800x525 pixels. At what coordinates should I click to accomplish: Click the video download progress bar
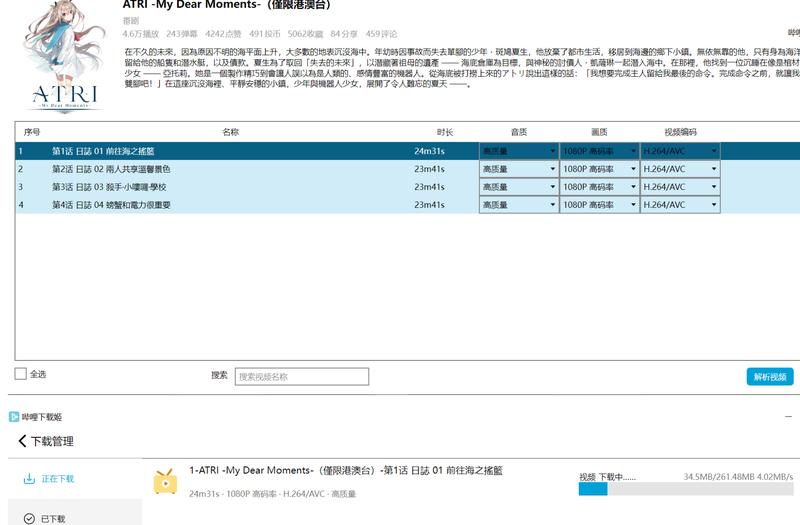tap(686, 489)
